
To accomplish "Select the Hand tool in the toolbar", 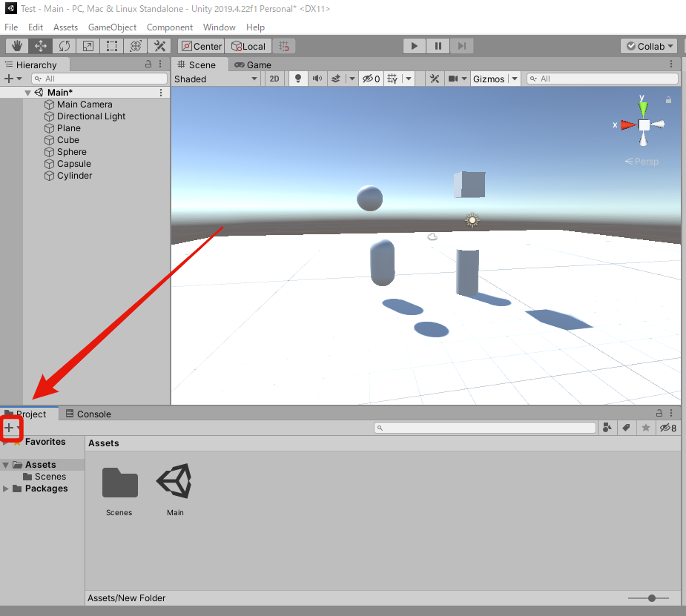I will coord(16,45).
